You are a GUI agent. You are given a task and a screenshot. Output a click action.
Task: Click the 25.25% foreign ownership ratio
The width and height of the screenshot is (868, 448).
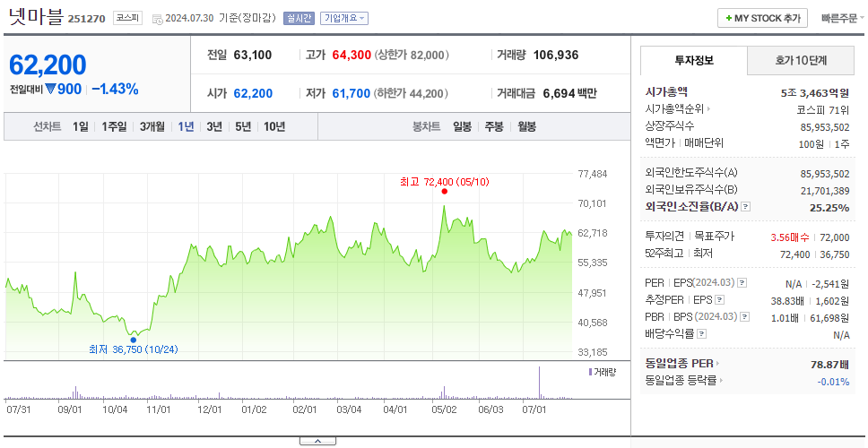(830, 208)
